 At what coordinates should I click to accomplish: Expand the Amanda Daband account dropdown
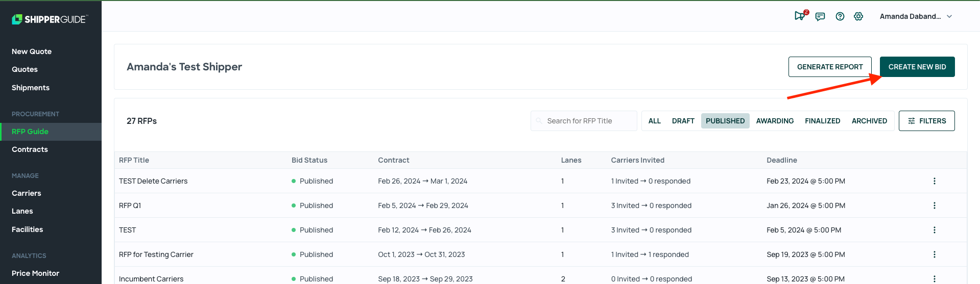916,16
